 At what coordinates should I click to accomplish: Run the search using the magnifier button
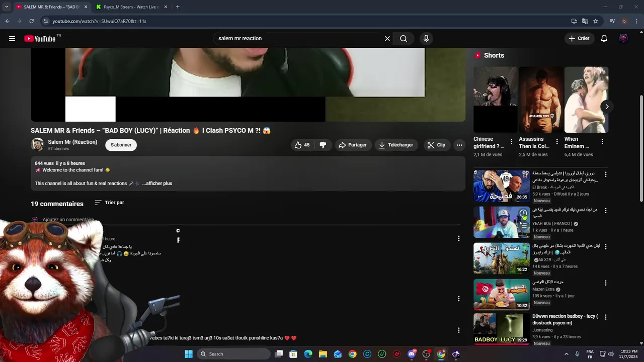click(x=404, y=38)
